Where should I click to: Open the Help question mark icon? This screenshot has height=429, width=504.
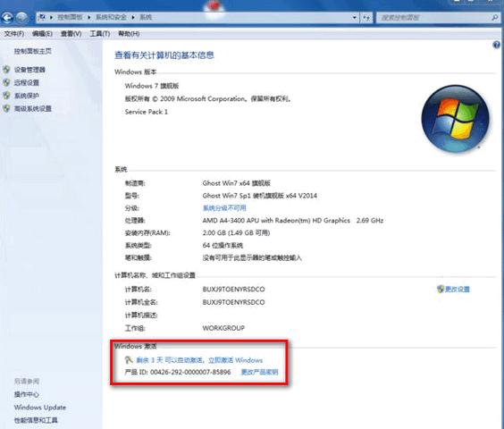click(496, 45)
